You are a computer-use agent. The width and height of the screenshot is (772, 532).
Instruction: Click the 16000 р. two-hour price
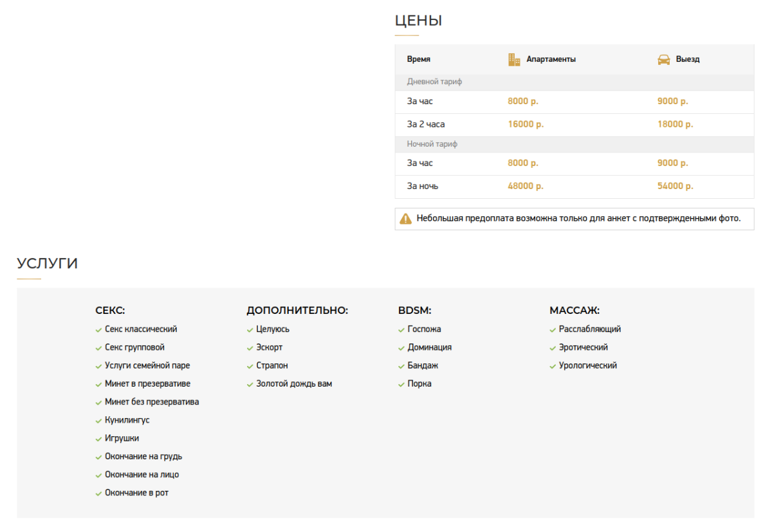pyautogui.click(x=525, y=124)
